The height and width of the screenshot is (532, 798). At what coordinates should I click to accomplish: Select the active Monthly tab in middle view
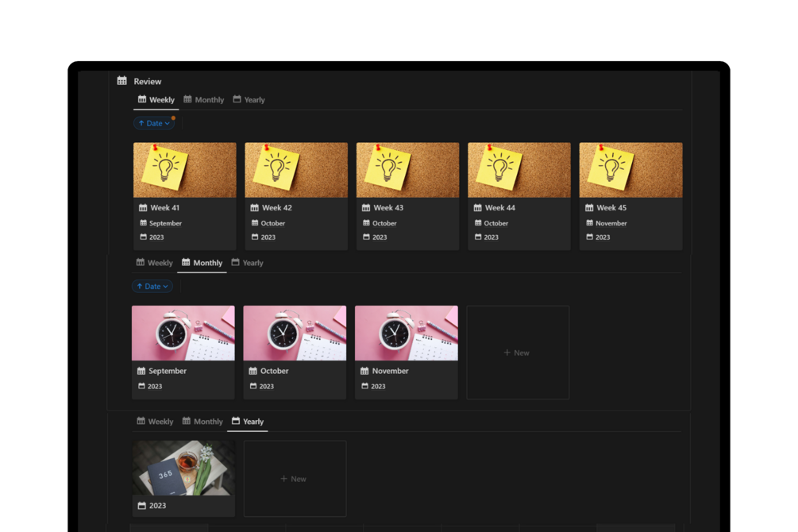point(202,263)
